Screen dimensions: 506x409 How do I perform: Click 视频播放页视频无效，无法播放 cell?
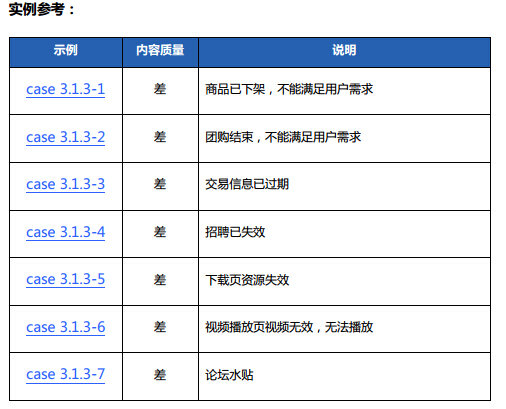tap(344, 329)
